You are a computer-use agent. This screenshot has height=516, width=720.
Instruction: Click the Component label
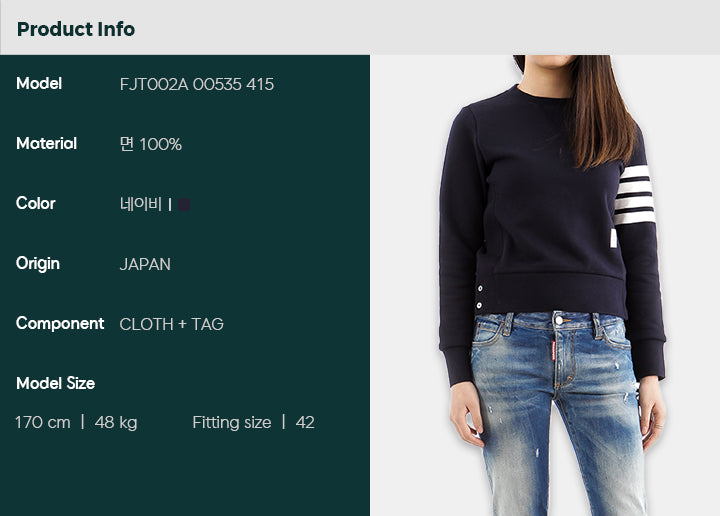(x=60, y=324)
